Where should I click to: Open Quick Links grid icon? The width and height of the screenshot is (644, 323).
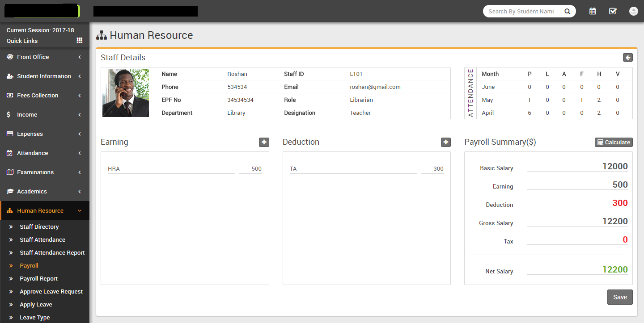click(80, 41)
